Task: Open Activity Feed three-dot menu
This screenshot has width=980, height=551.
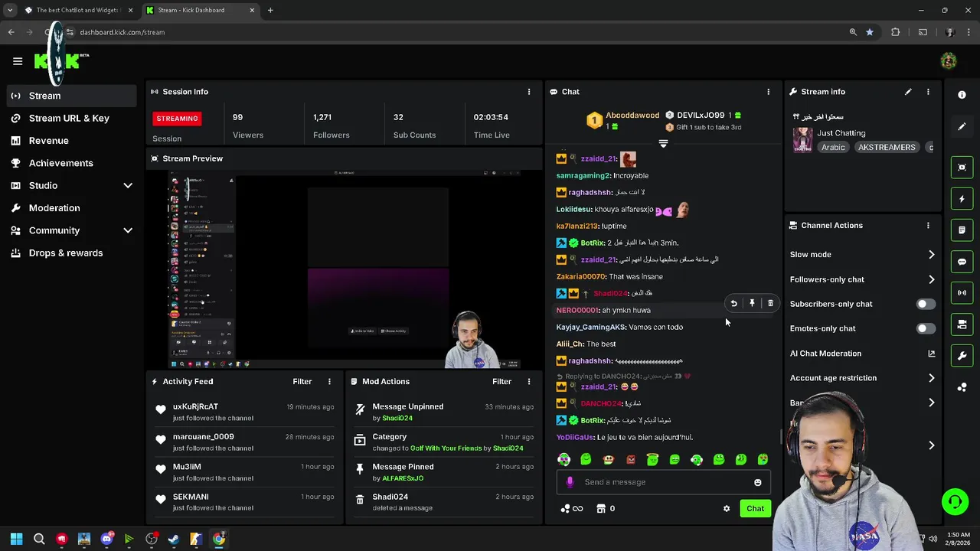Action: pos(329,382)
